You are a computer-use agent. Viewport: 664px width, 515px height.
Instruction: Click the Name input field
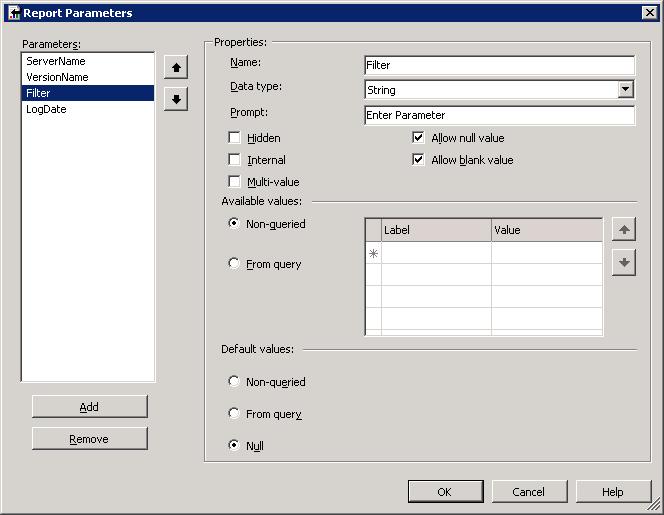[499, 65]
